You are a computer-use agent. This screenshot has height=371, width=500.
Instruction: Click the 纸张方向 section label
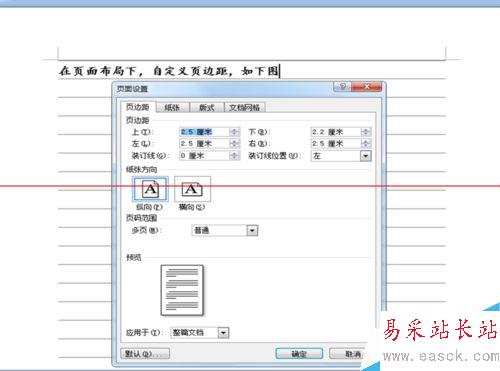141,170
